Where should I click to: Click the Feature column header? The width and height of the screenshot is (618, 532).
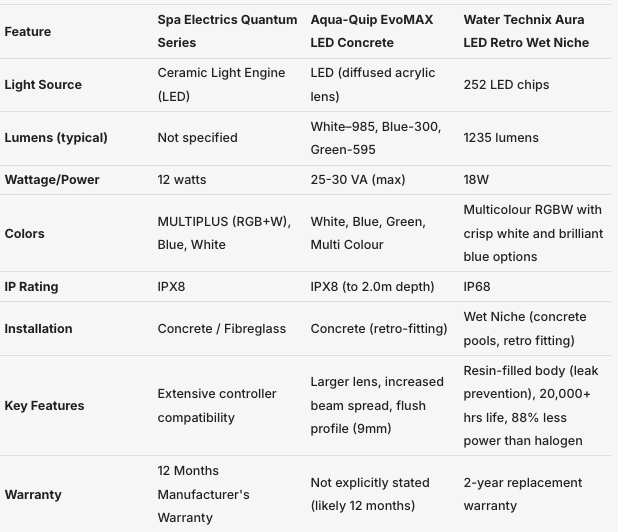coord(28,32)
